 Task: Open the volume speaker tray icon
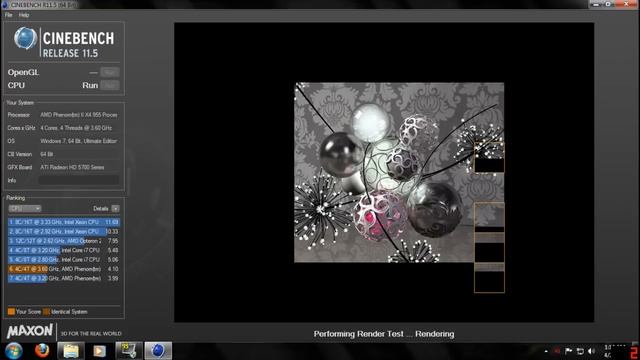[x=591, y=351]
